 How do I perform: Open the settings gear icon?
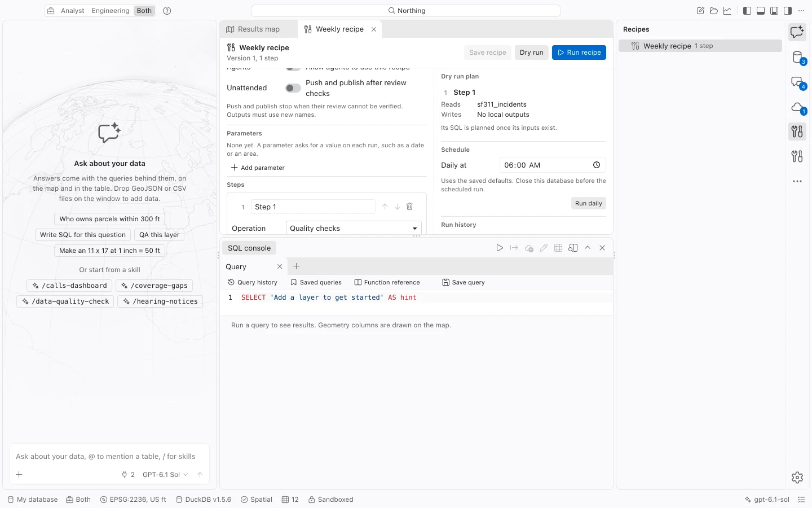797,478
